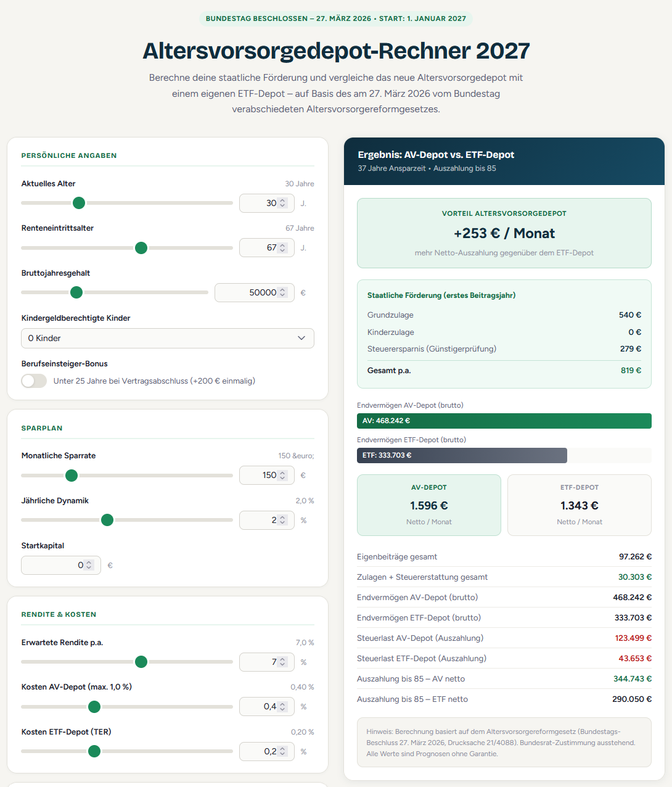Click the Aktuelles Alter slider handle
The image size is (672, 787).
click(79, 203)
